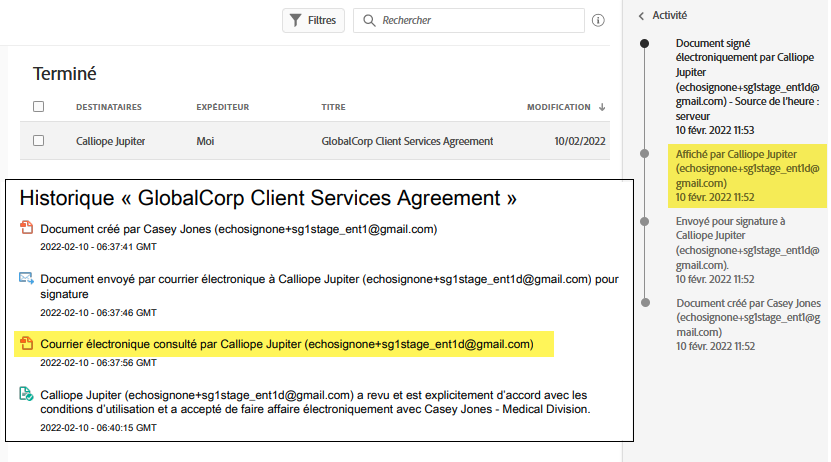
Task: Click the Moi sender cell
Action: tap(205, 141)
